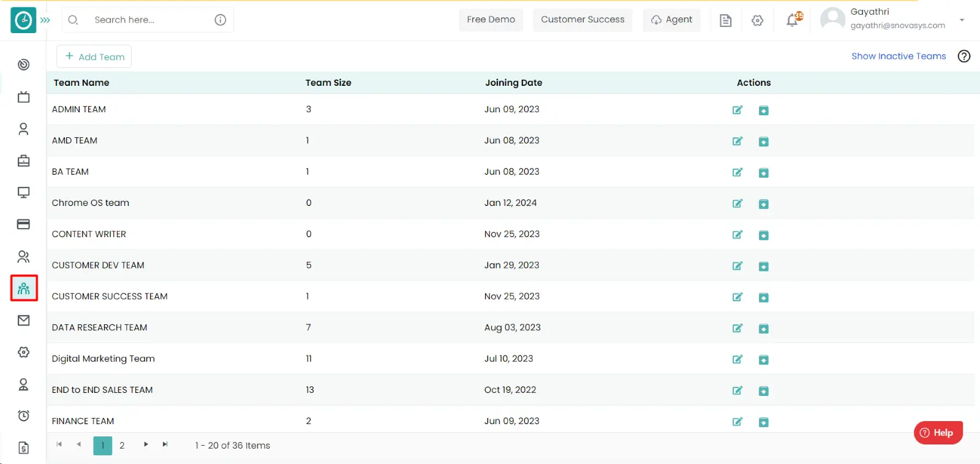
Task: Open the notifications bell
Action: click(793, 20)
